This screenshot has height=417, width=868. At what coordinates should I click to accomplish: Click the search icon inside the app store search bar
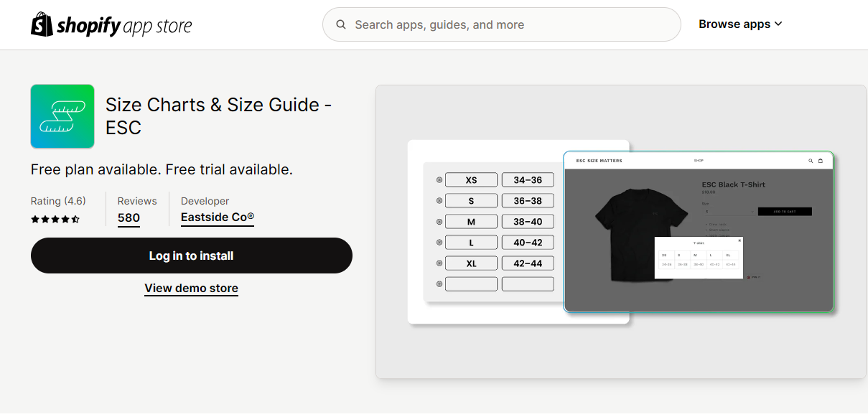[340, 24]
